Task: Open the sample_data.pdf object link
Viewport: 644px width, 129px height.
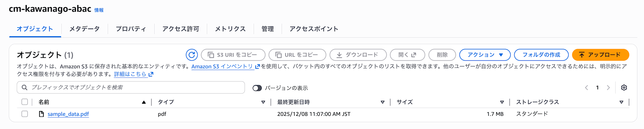Action: (68, 114)
